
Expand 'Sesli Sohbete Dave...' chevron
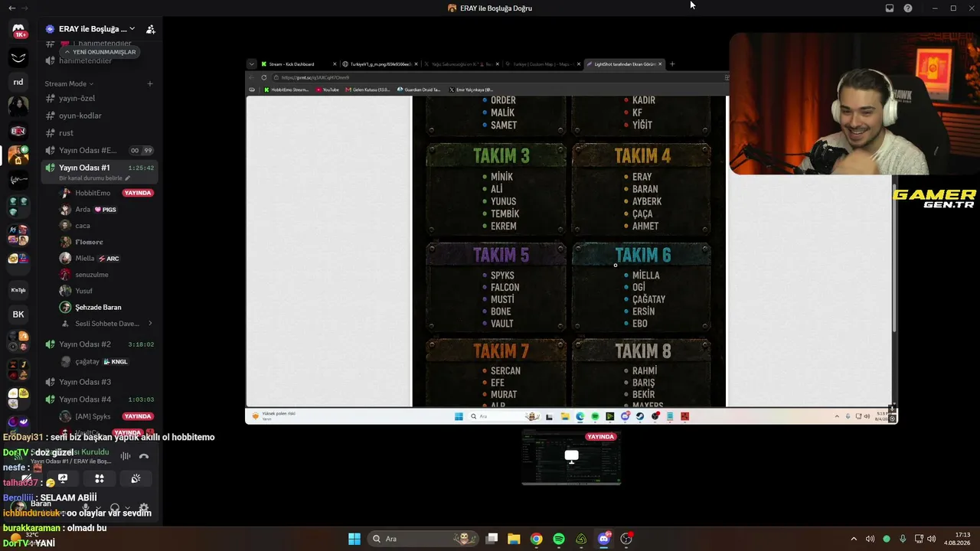tap(150, 324)
